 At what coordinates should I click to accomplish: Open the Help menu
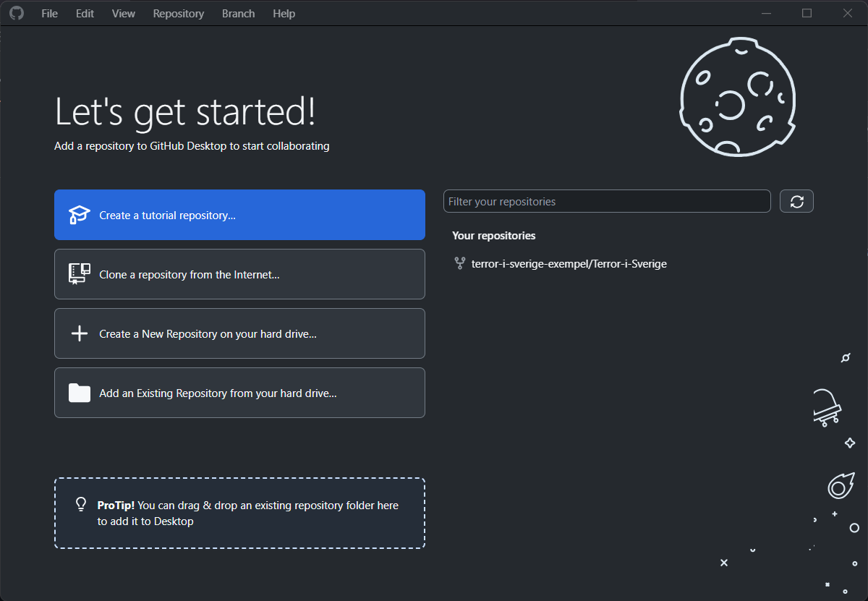[x=284, y=14]
